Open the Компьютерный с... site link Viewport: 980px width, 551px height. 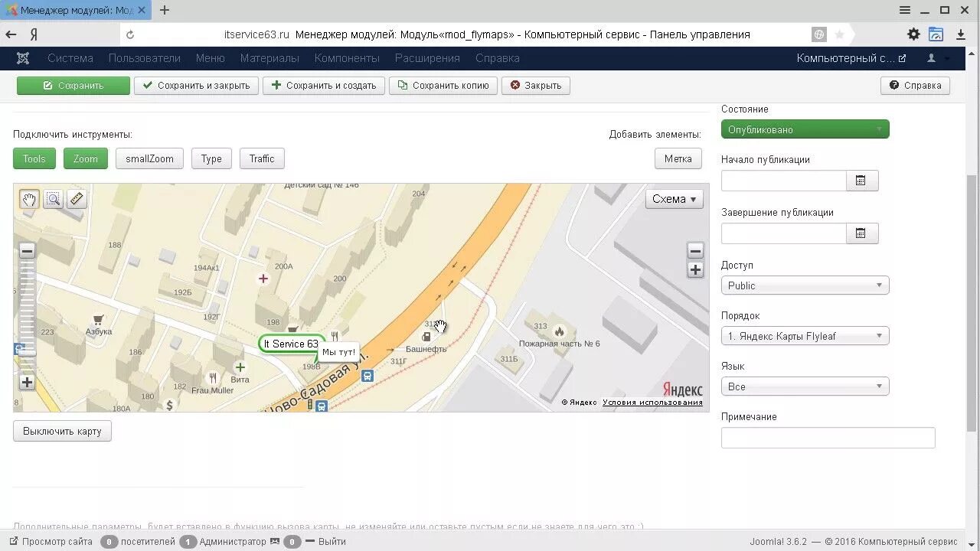(x=851, y=58)
